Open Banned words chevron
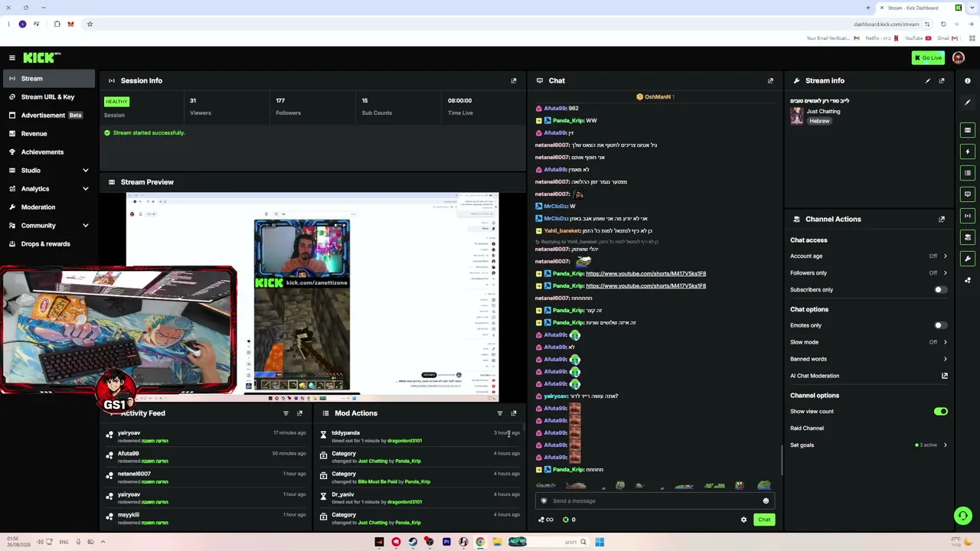The width and height of the screenshot is (980, 551). [945, 359]
